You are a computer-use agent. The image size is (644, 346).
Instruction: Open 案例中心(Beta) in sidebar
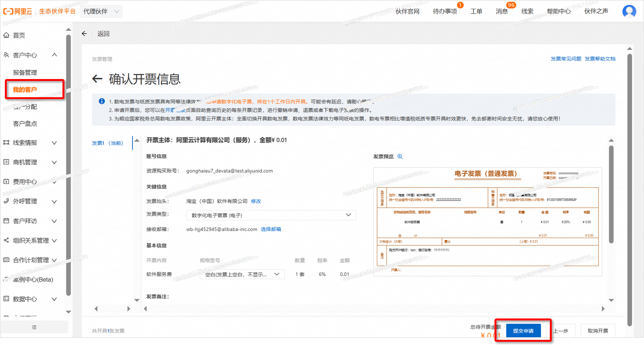(33, 280)
